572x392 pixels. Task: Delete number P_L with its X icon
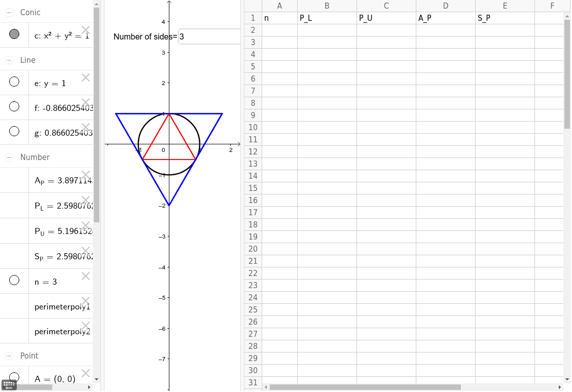86,200
